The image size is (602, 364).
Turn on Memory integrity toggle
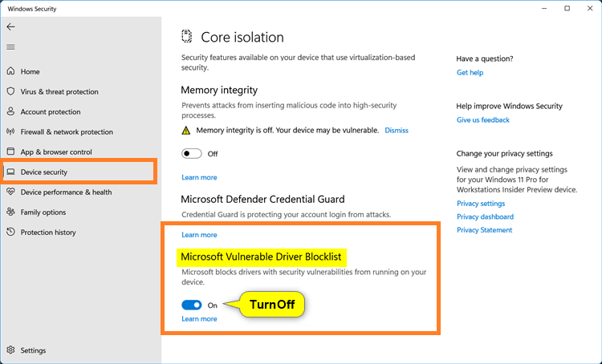(x=192, y=153)
